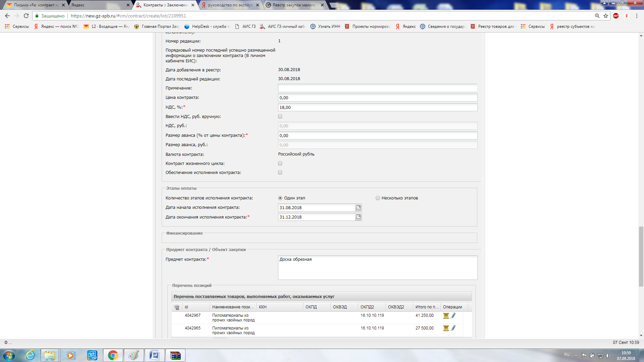Image resolution: width=644 pixels, height=362 pixels.
Task: Click the AdBlock extension icon
Action: [616, 16]
